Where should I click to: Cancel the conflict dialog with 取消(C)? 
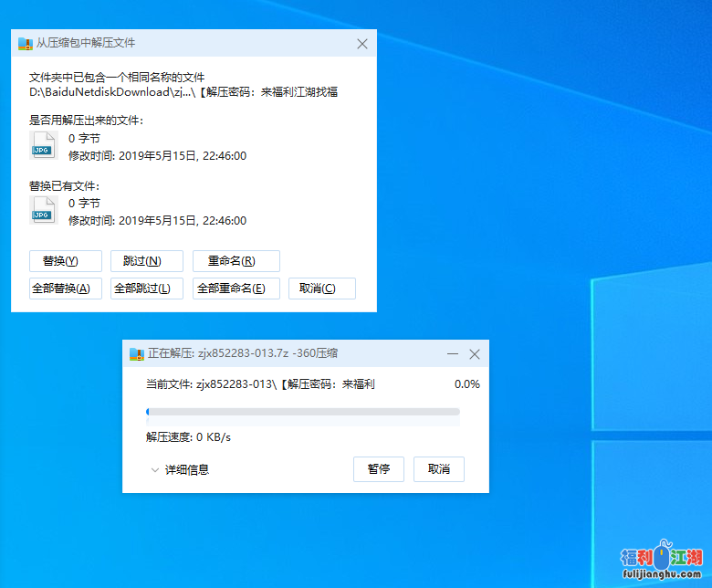pos(321,289)
